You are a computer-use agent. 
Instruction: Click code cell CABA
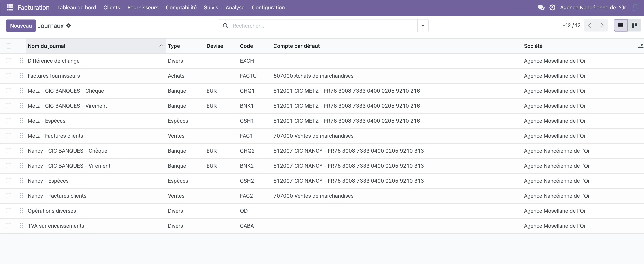tap(247, 226)
